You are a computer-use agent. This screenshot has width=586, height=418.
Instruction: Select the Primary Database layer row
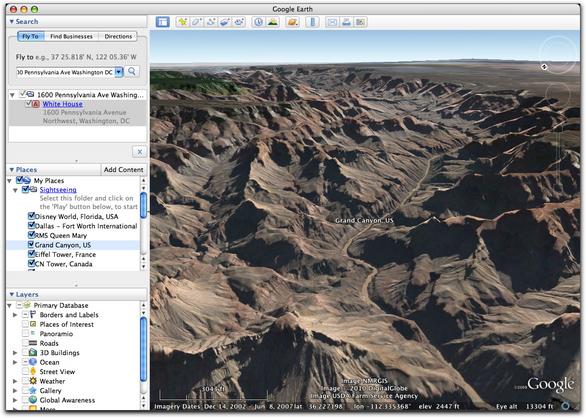pyautogui.click(x=61, y=305)
